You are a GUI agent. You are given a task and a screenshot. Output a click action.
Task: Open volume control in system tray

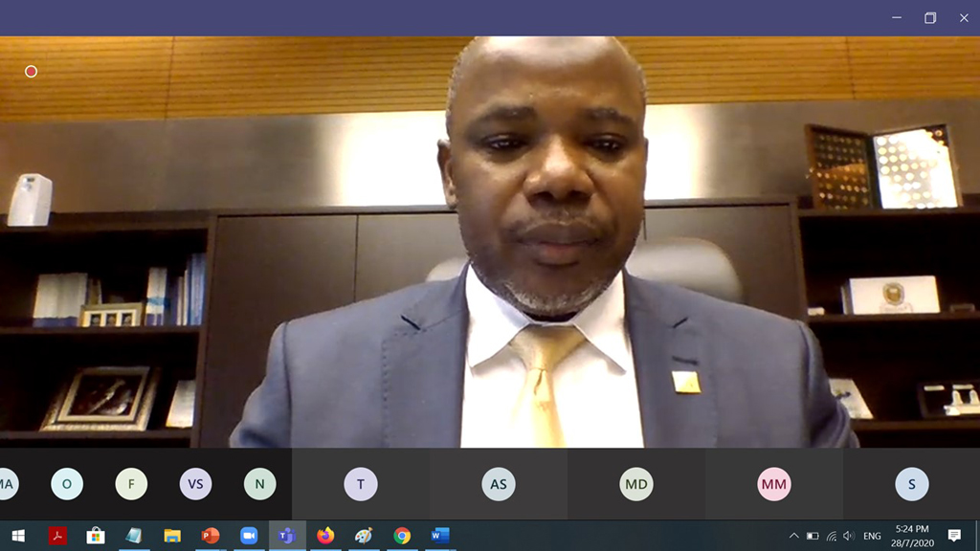tap(848, 536)
